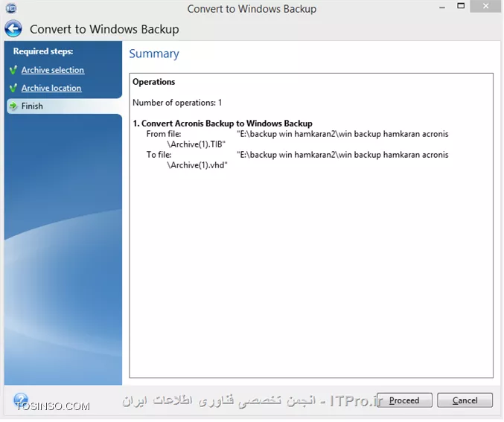Click the green checkmark beside Archive location
The height and width of the screenshot is (422, 504).
pyautogui.click(x=13, y=88)
